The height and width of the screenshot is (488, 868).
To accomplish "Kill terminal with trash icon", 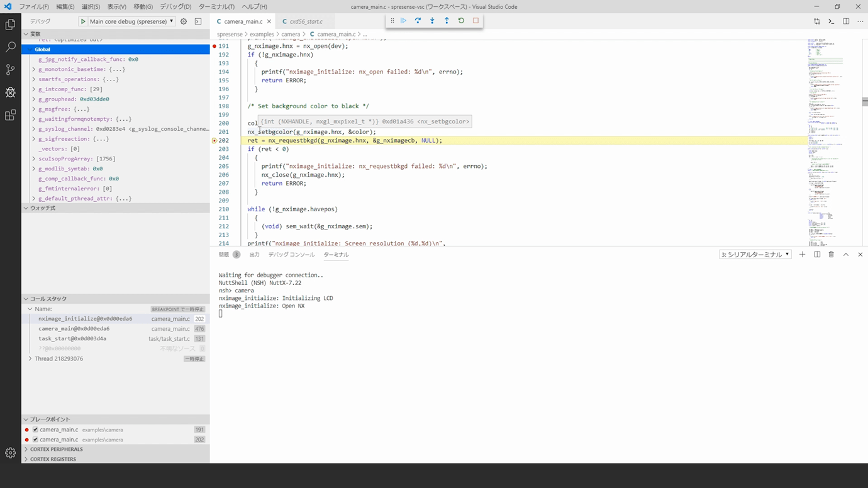I will point(832,255).
